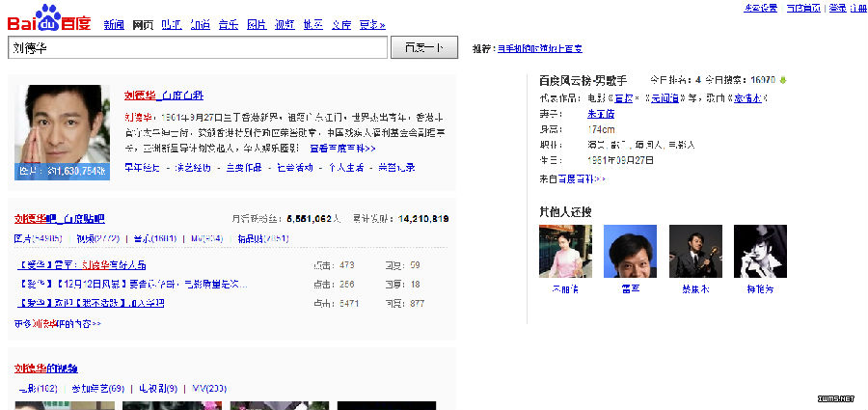Open the 图片 images tab
Screen dimensions: 868x410
(257, 25)
